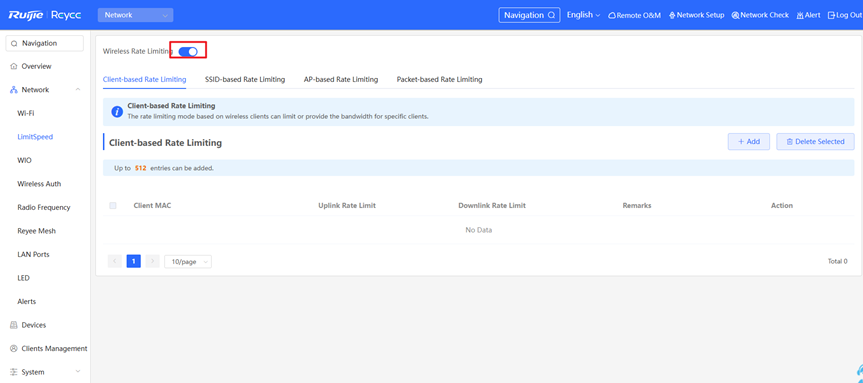Click the blue info icon in banner
863x383 pixels.
tap(117, 112)
